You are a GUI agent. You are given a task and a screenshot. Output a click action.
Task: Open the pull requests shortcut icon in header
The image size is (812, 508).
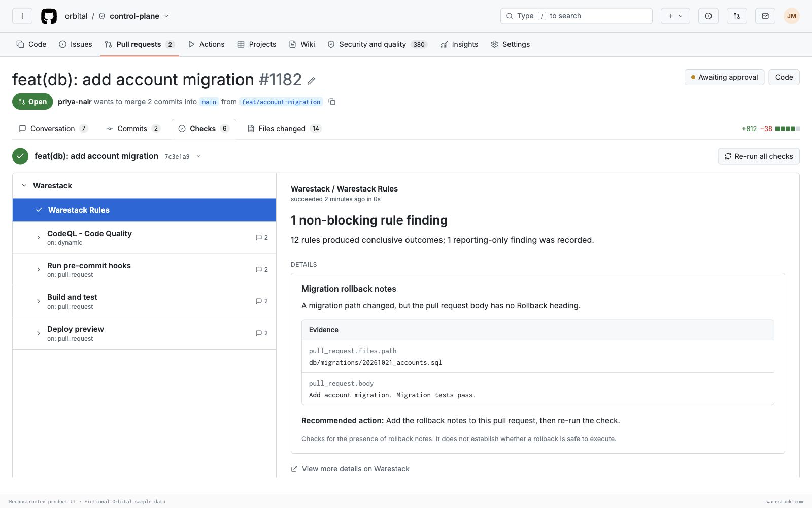(x=737, y=16)
